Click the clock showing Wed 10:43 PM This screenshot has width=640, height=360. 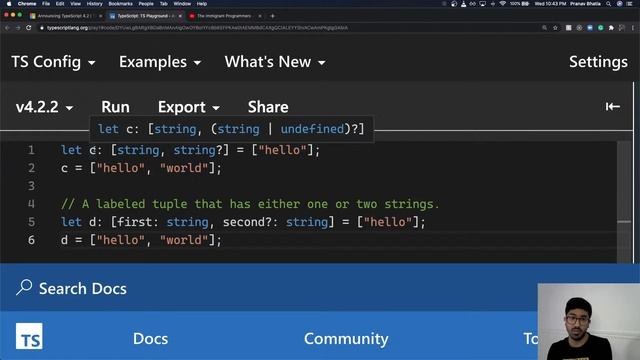550,4
